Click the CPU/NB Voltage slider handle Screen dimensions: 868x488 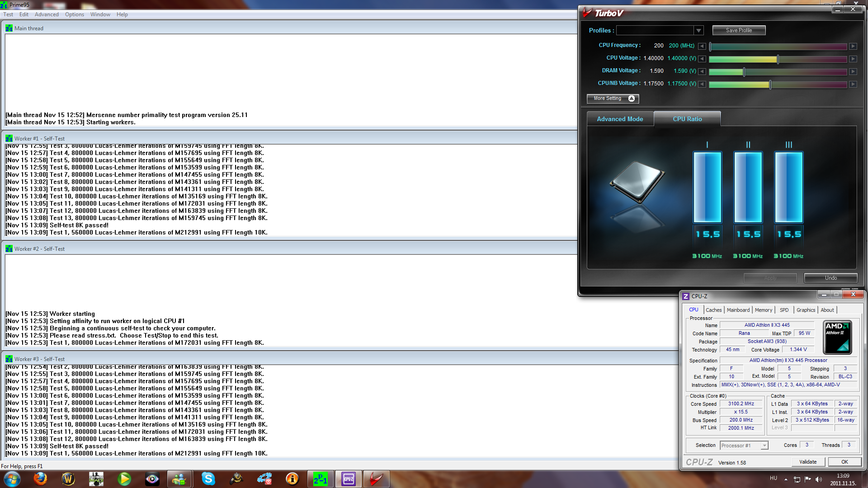pyautogui.click(x=770, y=84)
